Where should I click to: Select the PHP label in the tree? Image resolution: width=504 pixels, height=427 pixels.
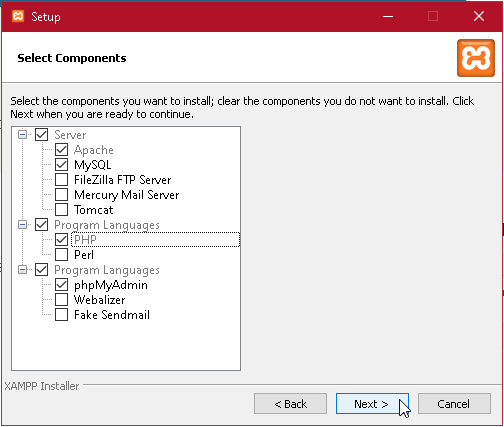pos(85,239)
